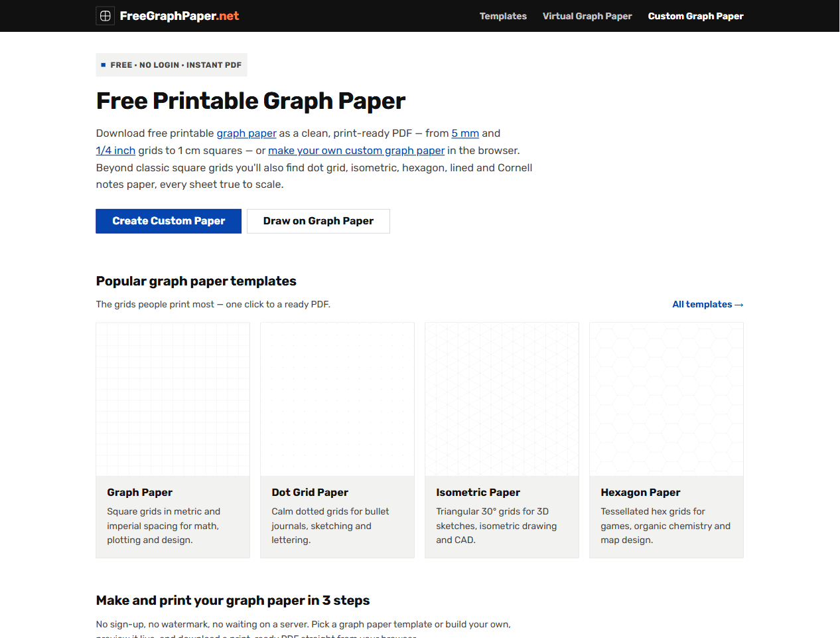The image size is (840, 638).
Task: Click the FreeGraphPaper grid logo icon
Action: (x=105, y=16)
